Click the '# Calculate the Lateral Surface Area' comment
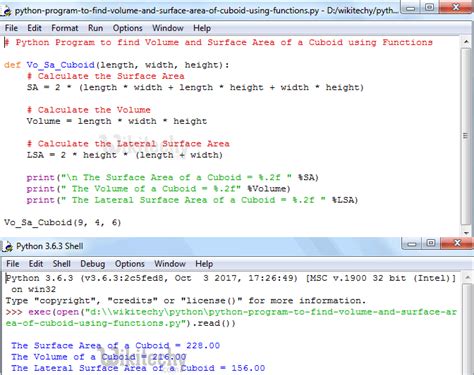Image resolution: width=474 pixels, height=375 pixels. click(128, 144)
